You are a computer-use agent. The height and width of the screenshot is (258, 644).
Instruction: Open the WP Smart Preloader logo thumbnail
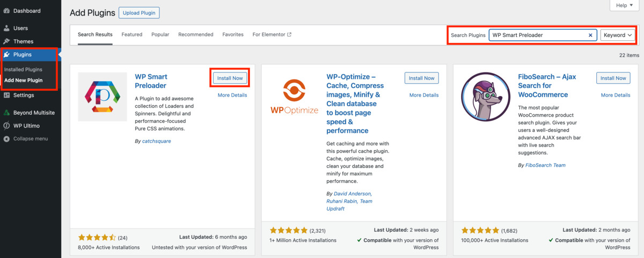103,97
